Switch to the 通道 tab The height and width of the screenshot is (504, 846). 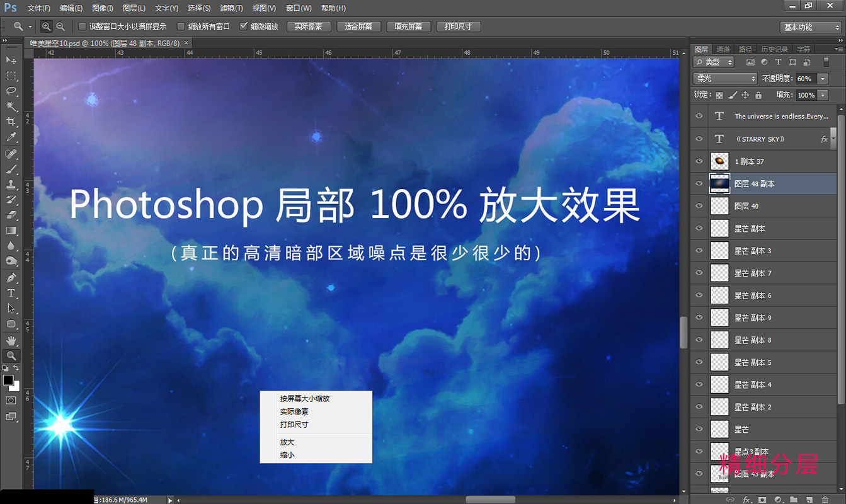[x=723, y=49]
